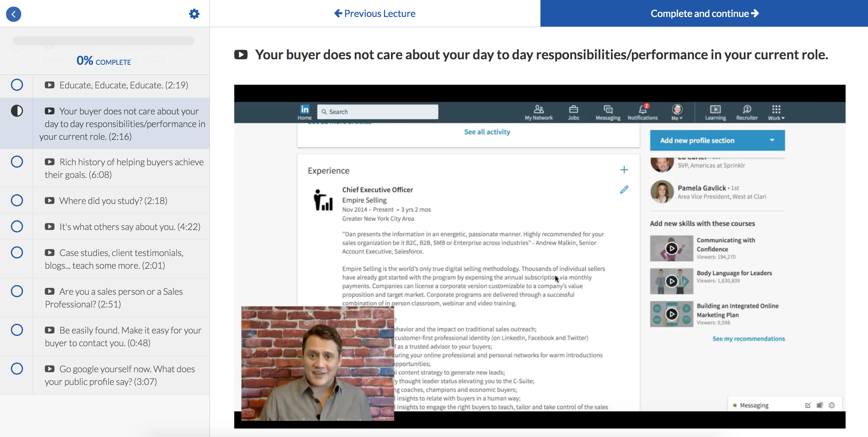Open the Messaging icon in LinkedIn nav

[x=608, y=113]
